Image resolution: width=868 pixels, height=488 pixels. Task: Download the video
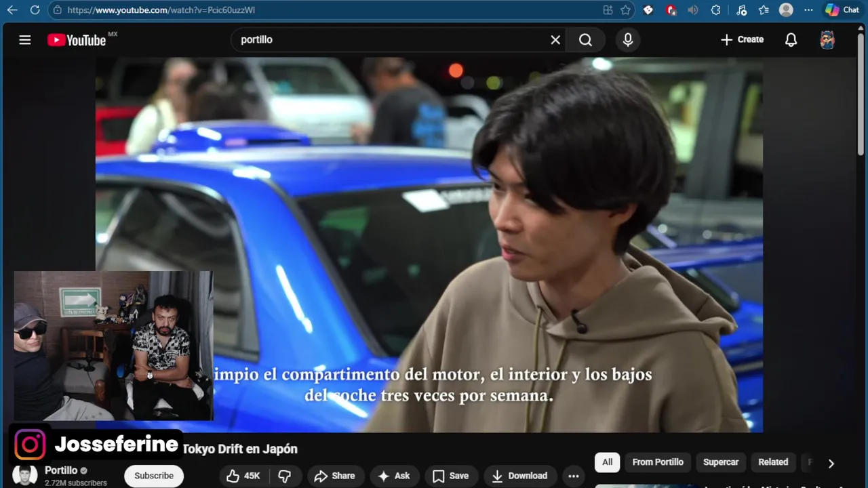pyautogui.click(x=519, y=476)
